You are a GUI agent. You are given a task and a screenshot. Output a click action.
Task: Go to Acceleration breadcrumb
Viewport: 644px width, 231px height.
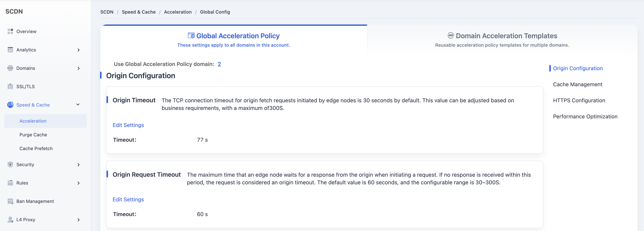pos(178,12)
